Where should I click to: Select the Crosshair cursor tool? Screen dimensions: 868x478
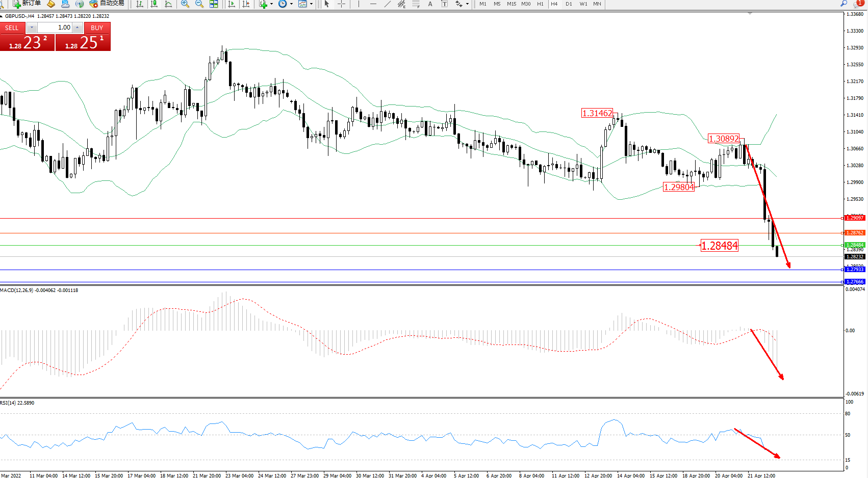click(341, 4)
